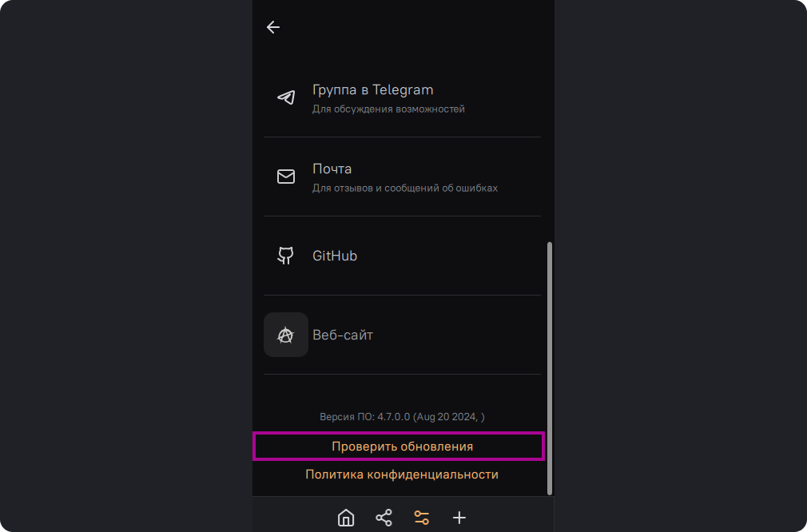Click "Для отзывов и сообщений об ошибках" subtitle

pyautogui.click(x=404, y=189)
